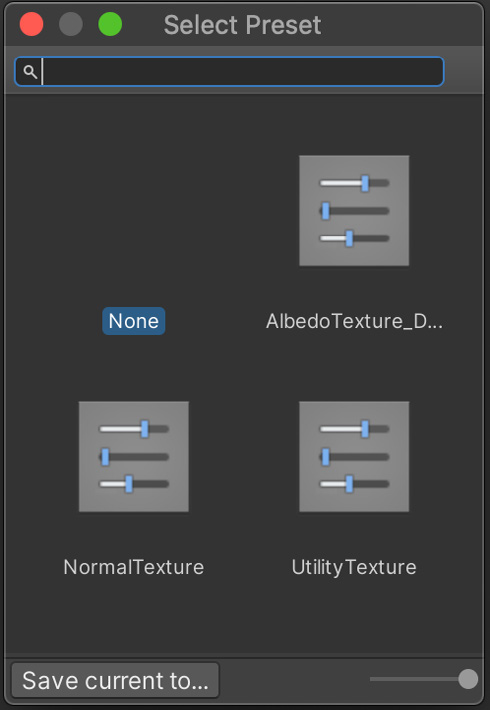The width and height of the screenshot is (490, 710).
Task: Click the AlbedoTexture_D... preset name label
Action: (354, 321)
